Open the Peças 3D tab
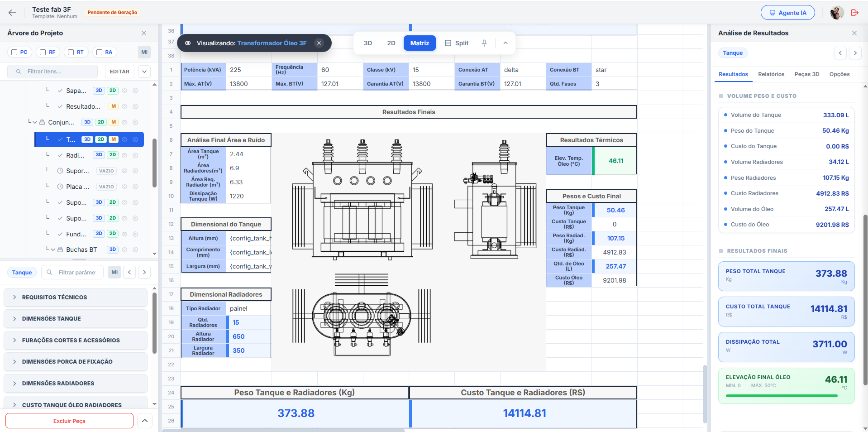The width and height of the screenshot is (868, 432). [x=807, y=74]
